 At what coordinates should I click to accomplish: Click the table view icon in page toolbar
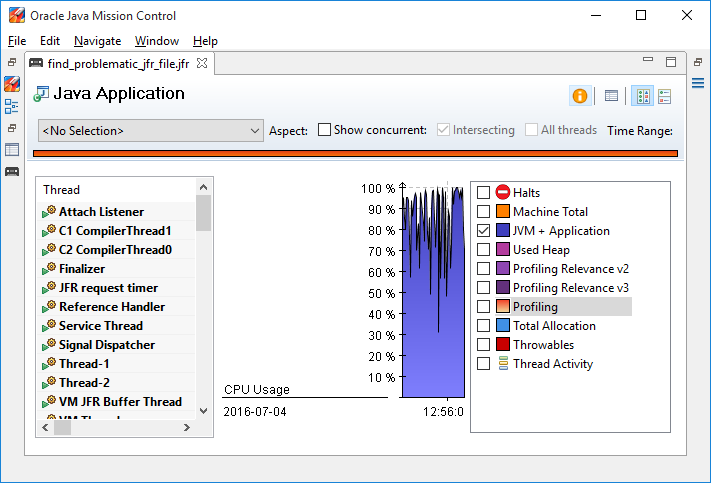(611, 96)
